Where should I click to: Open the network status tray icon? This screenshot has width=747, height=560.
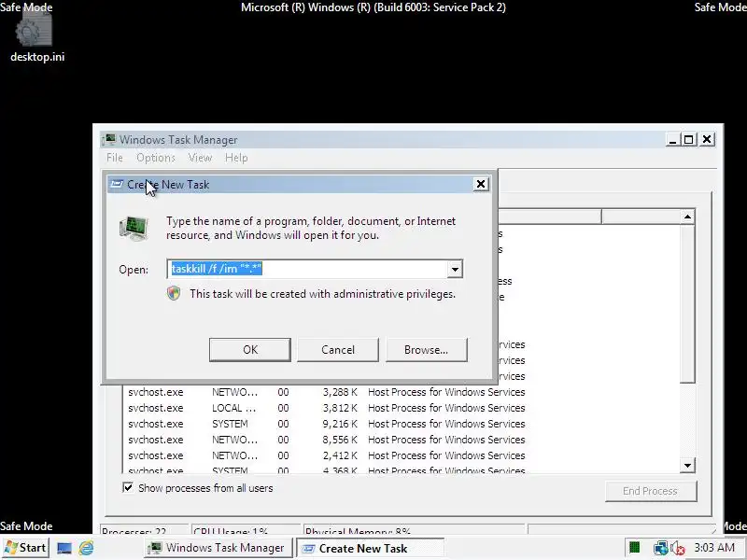click(660, 548)
